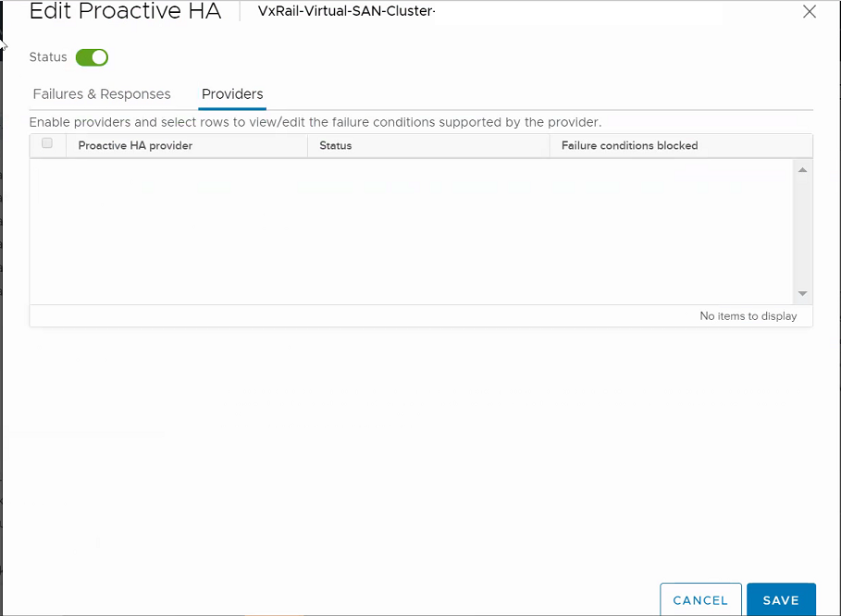Select the No items to display footer
841x616 pixels.
[x=748, y=315]
